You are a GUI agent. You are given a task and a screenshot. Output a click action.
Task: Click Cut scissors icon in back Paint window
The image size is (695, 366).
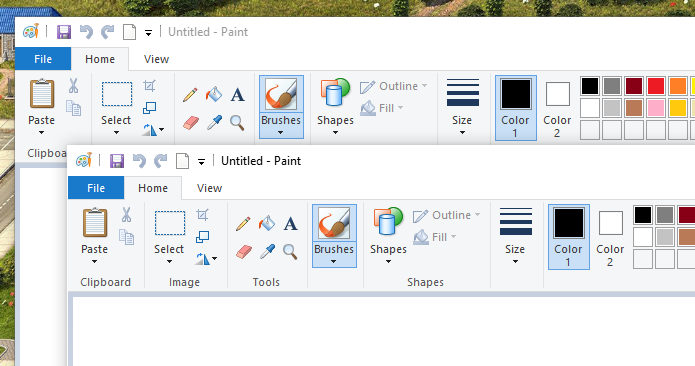[x=74, y=86]
